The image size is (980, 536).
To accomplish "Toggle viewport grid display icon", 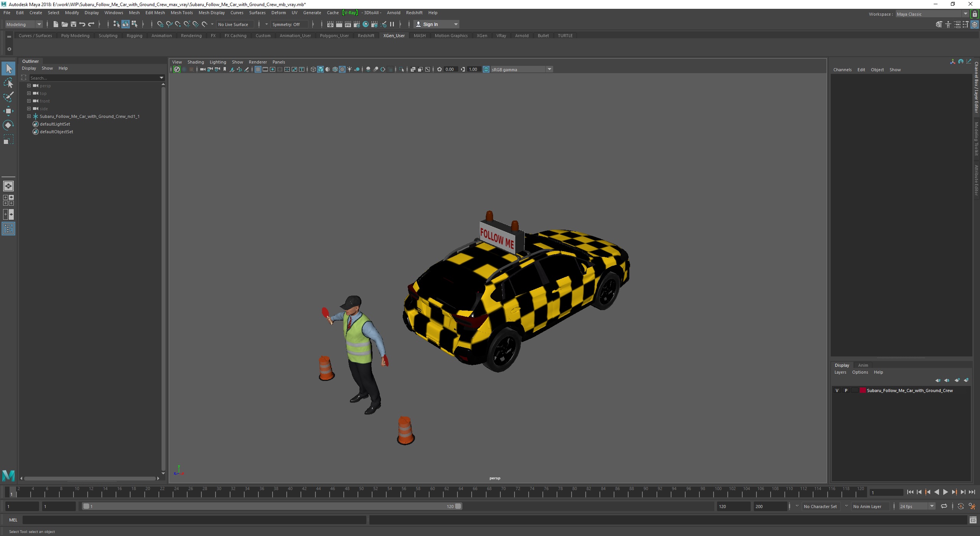I will point(258,69).
